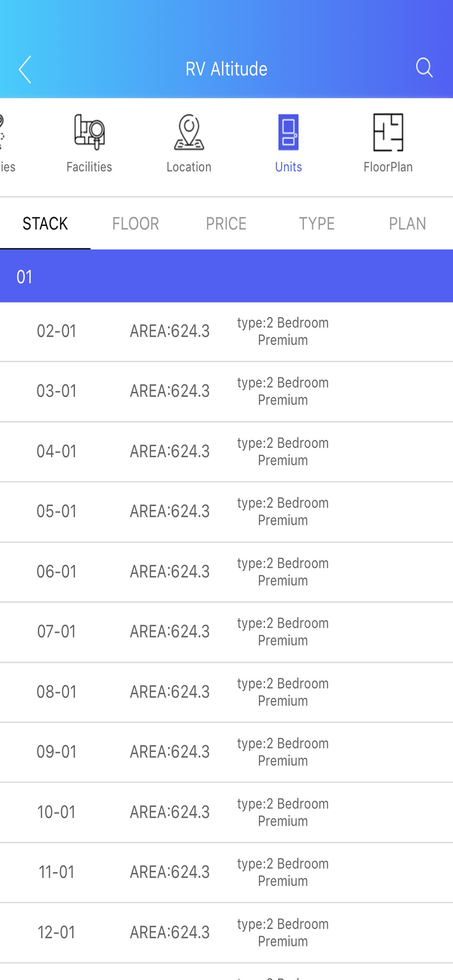
Task: Open the Facilities section icon
Action: (x=89, y=132)
